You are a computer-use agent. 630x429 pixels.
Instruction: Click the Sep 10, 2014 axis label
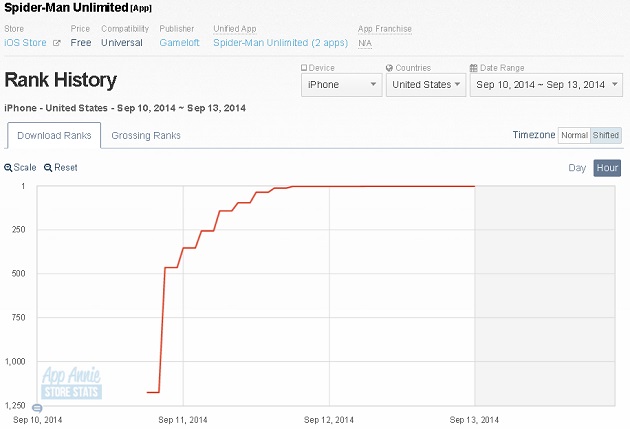click(x=37, y=420)
